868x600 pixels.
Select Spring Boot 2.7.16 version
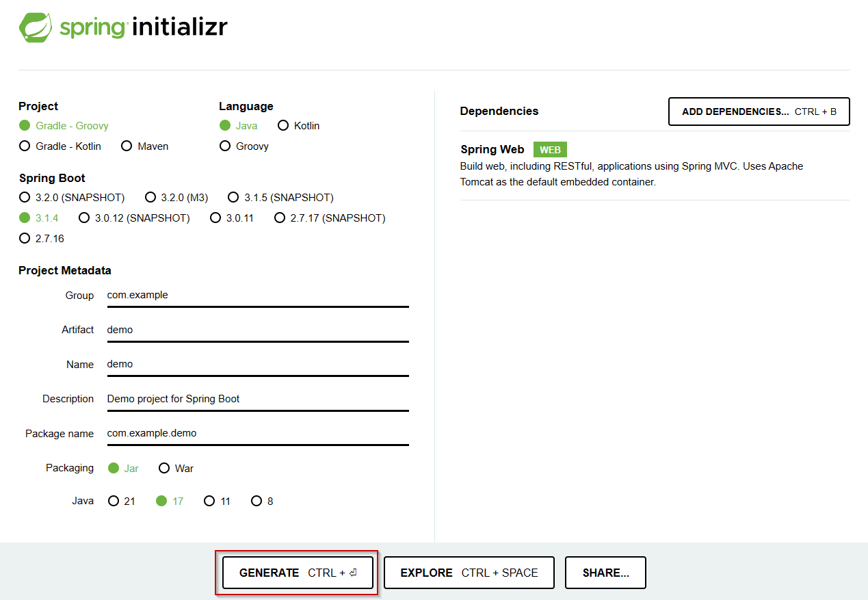[x=42, y=239]
